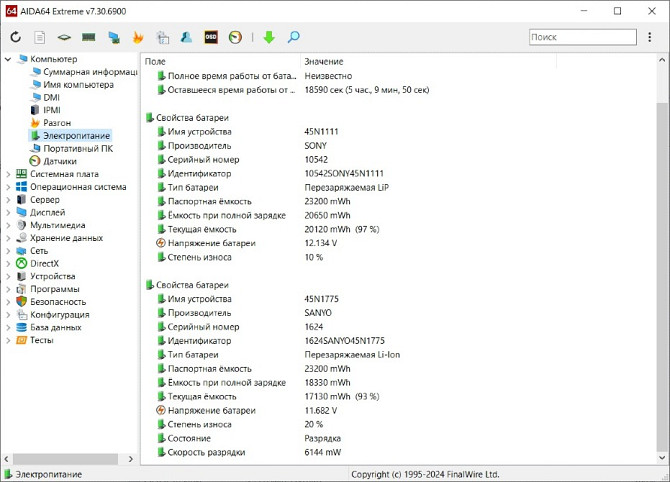Expand the Мультимедиа node arrow
Screen dimensions: 670x482
(x=8, y=225)
